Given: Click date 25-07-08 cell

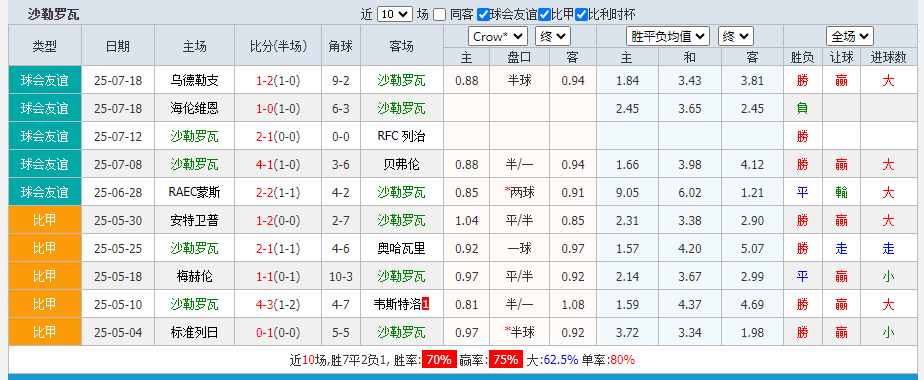Looking at the screenshot, I should click(118, 164).
